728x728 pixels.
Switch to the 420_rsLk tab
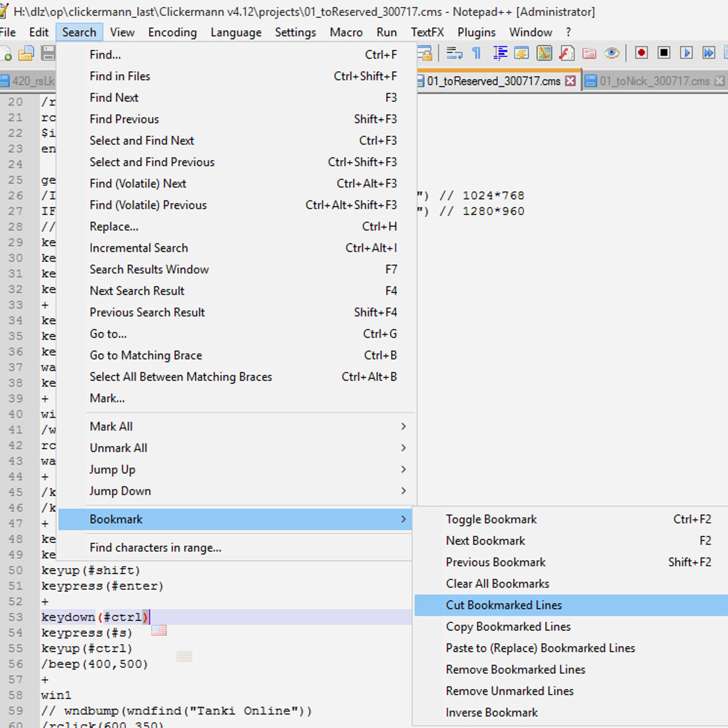tap(28, 81)
